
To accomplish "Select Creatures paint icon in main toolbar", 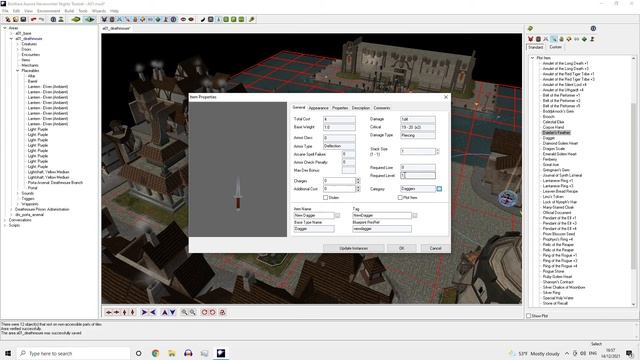I will 104,19.
